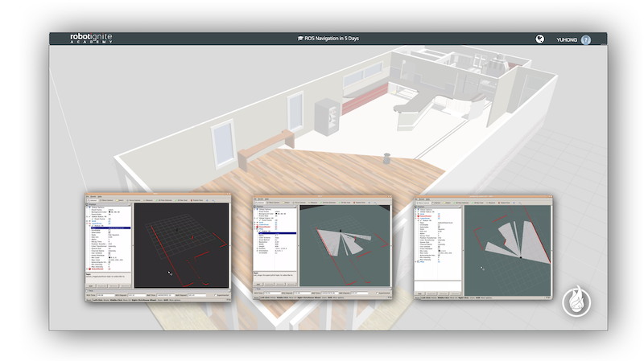This screenshot has width=644, height=361.
Task: Choose Select tool in middle RViz window
Action: pyautogui.click(x=286, y=203)
